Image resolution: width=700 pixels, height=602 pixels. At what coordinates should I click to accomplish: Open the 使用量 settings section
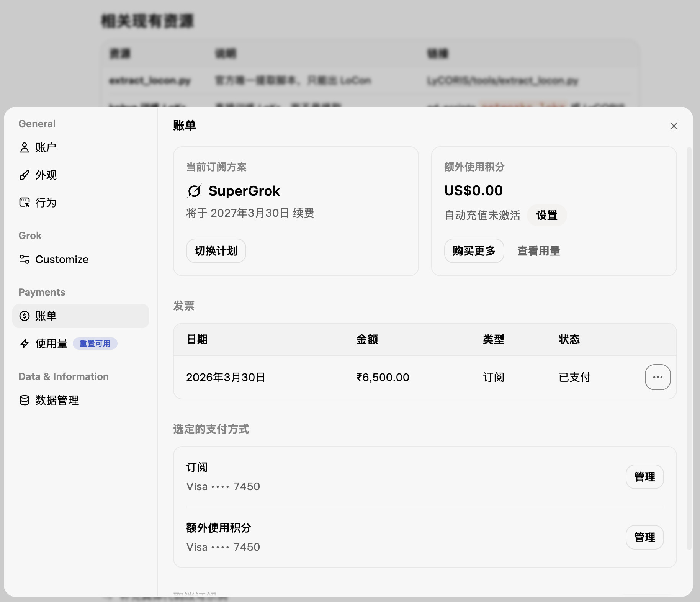[81, 344]
